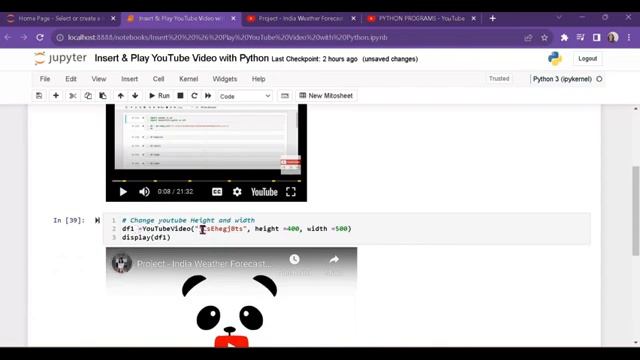Enter fullscreen on the embedded video
Screen dimensions: 640x360
pyautogui.click(x=291, y=192)
